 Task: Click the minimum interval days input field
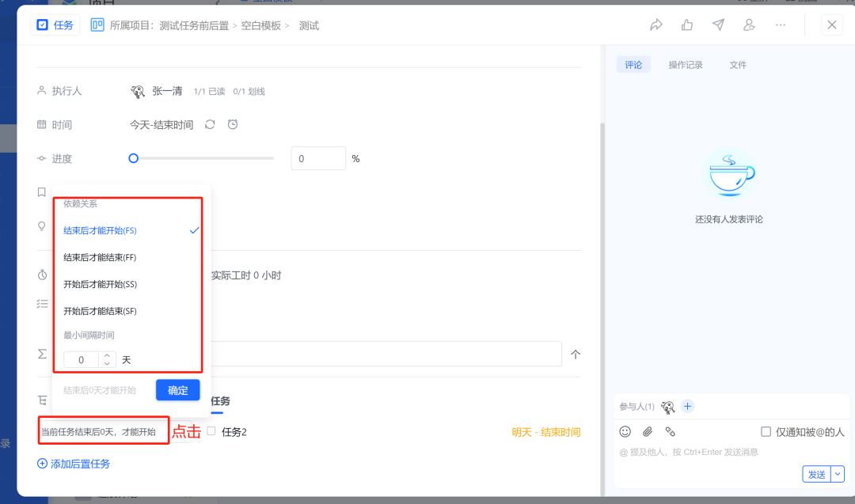coord(82,360)
